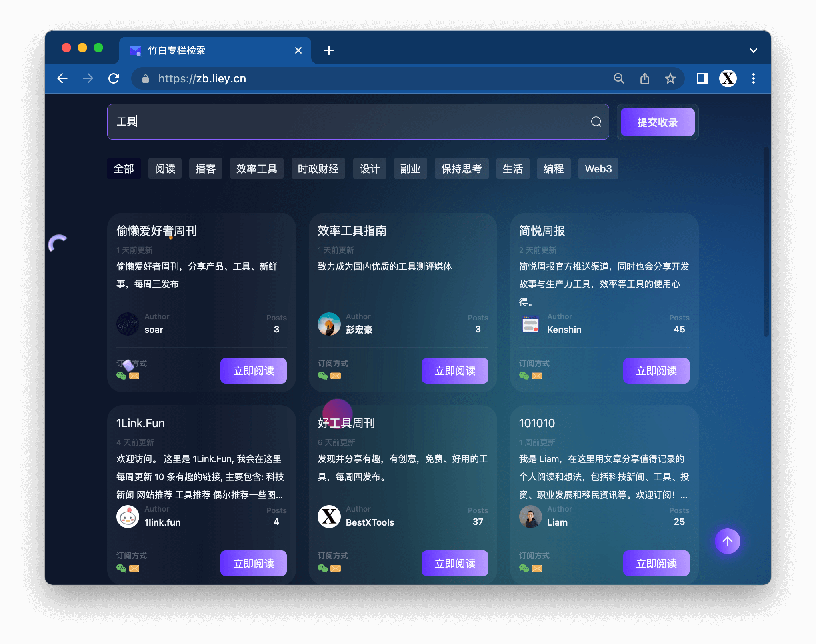Click soar author avatar
The width and height of the screenshot is (816, 644).
coord(128,324)
